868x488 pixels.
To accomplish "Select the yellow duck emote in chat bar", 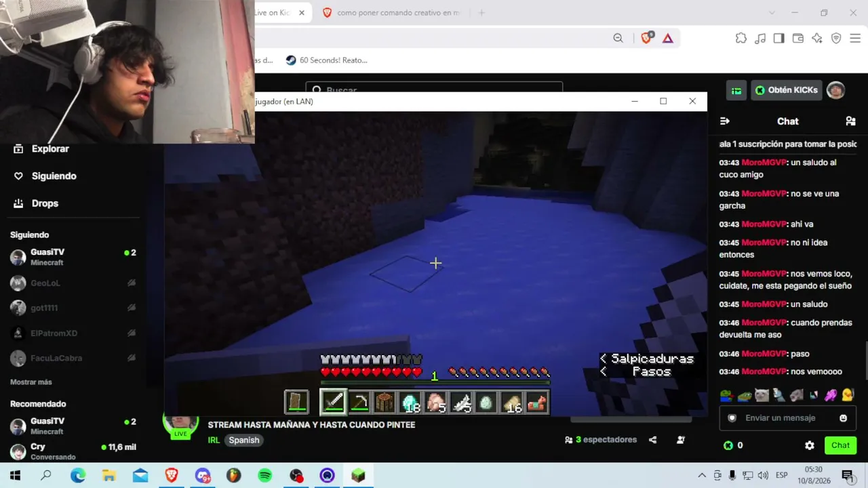I will tap(848, 395).
